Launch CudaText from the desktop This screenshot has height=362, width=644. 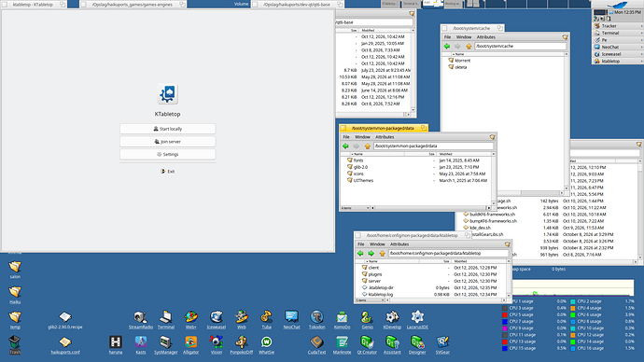(316, 345)
